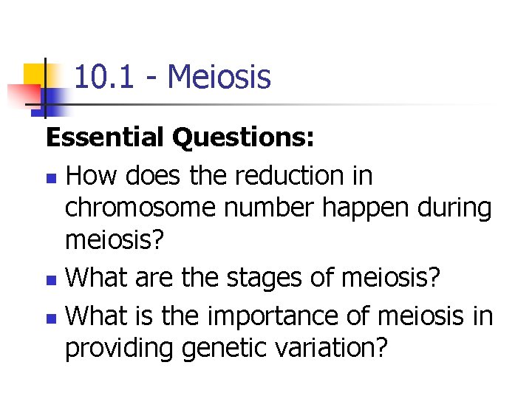Click the word 'Meiosis' in the title
The width and height of the screenshot is (532, 399).
219,78
